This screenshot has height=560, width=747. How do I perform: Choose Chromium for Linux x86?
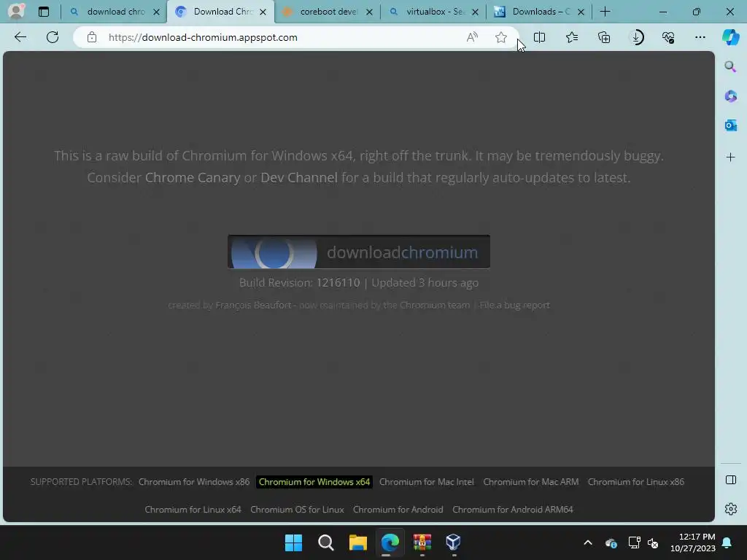636,482
